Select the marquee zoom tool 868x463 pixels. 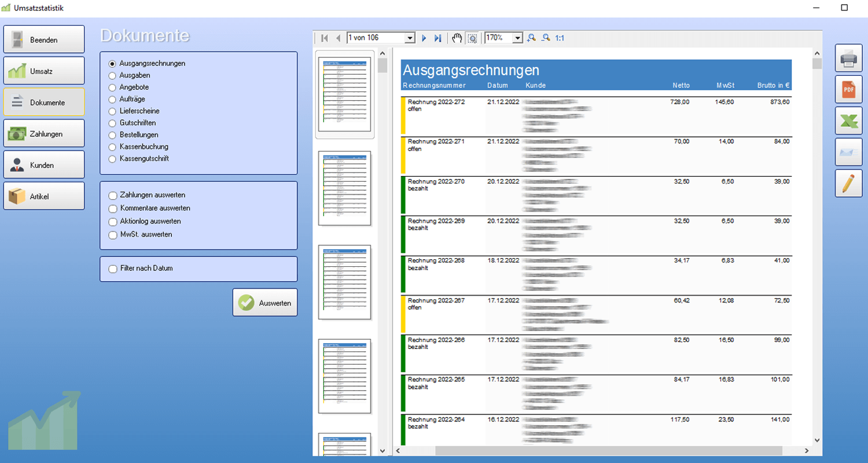click(x=472, y=38)
